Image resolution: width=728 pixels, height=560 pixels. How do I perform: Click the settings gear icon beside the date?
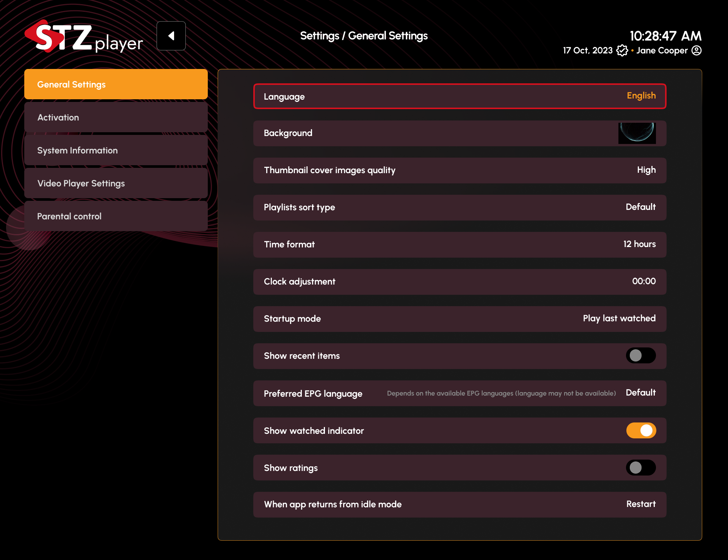pyautogui.click(x=622, y=50)
